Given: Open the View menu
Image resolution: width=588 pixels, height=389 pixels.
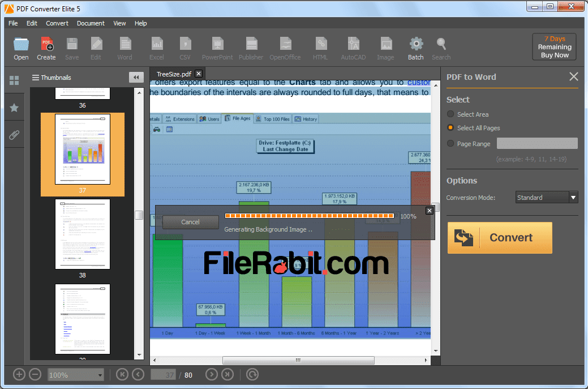Looking at the screenshot, I should coord(119,23).
